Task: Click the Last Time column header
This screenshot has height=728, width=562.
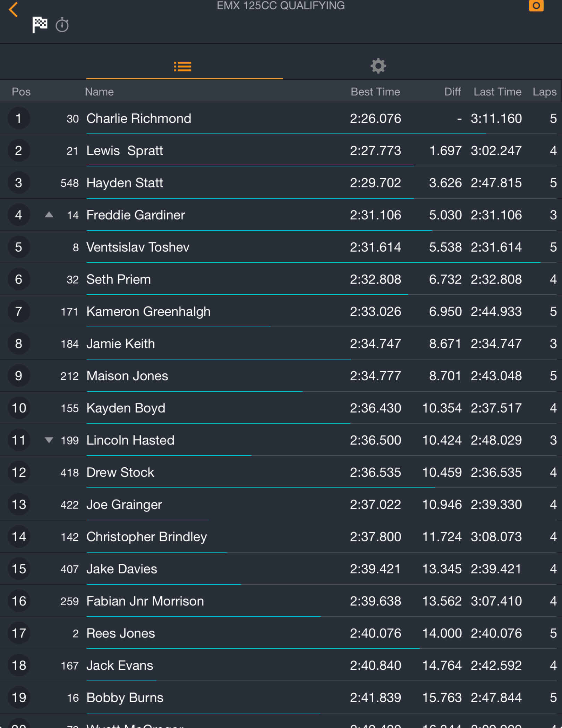Action: [497, 92]
